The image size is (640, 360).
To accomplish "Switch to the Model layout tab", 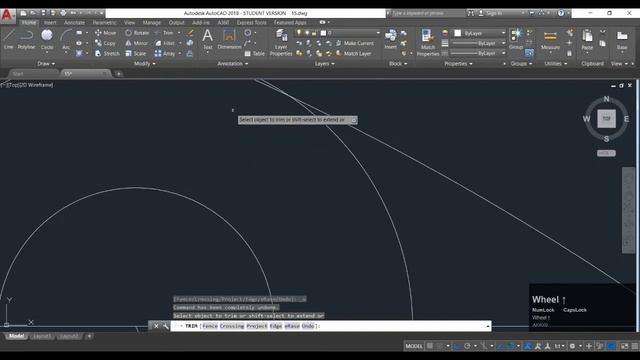I will [x=17, y=336].
